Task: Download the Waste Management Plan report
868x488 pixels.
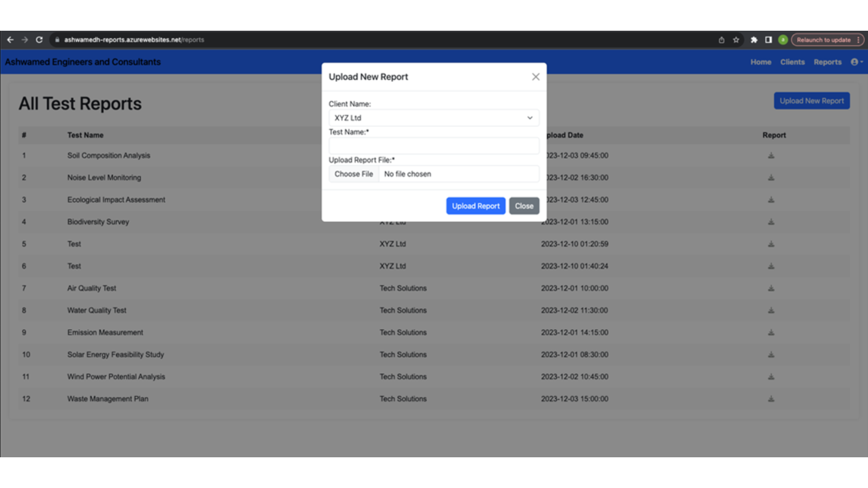Action: click(x=771, y=399)
